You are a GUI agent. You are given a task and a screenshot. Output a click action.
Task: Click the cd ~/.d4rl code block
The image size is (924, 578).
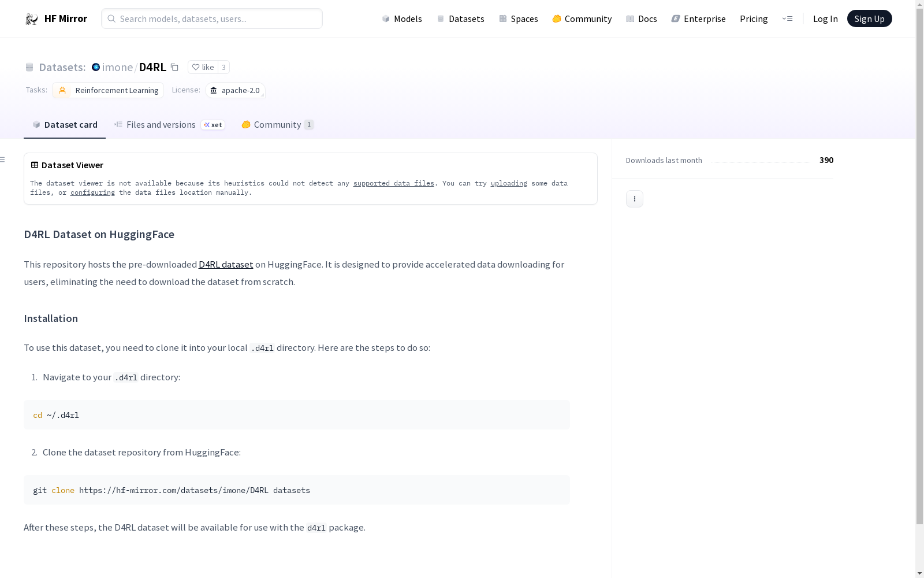(297, 415)
